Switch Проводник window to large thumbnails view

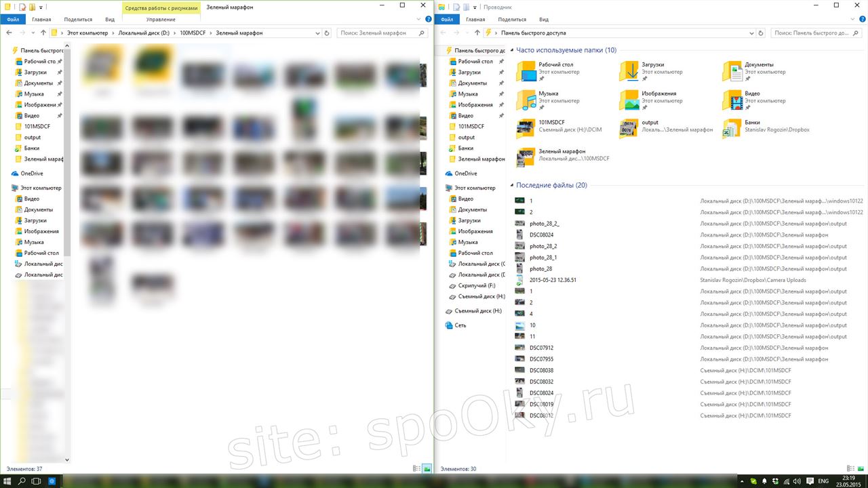click(x=861, y=468)
